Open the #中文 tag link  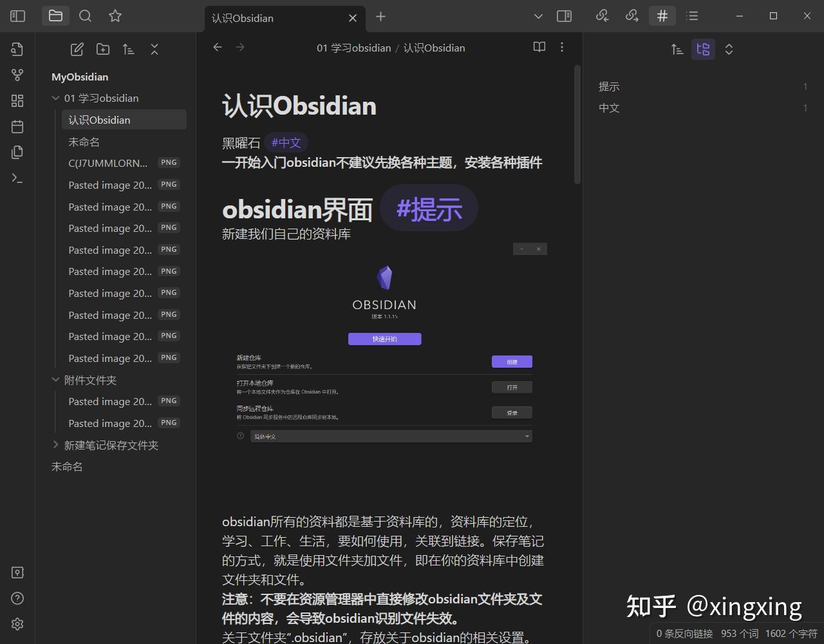(287, 142)
